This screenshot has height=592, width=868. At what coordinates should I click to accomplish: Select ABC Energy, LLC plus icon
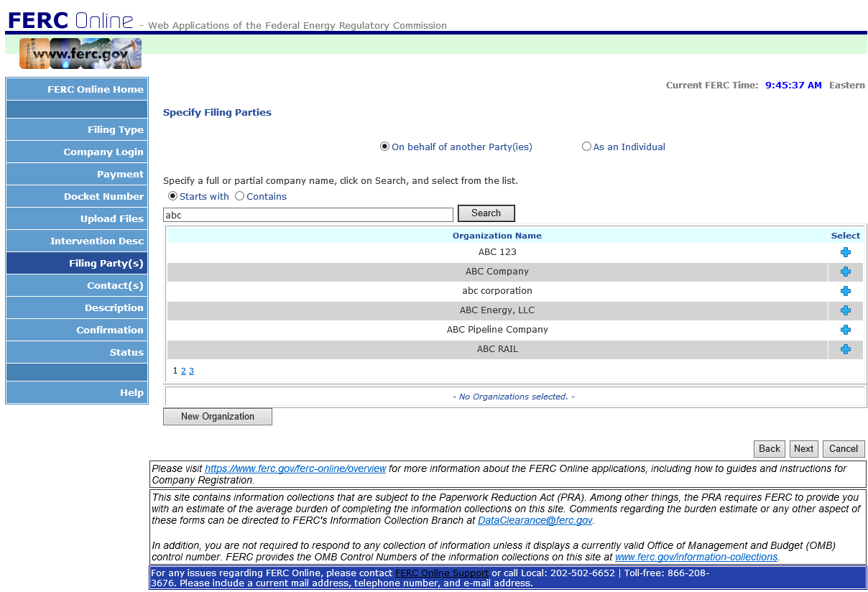tap(845, 310)
